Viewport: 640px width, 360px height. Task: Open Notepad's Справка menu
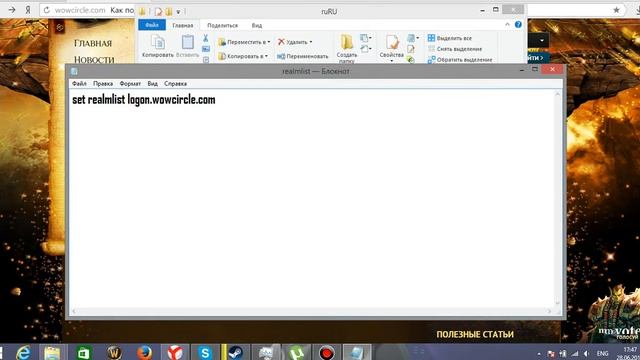tap(176, 83)
